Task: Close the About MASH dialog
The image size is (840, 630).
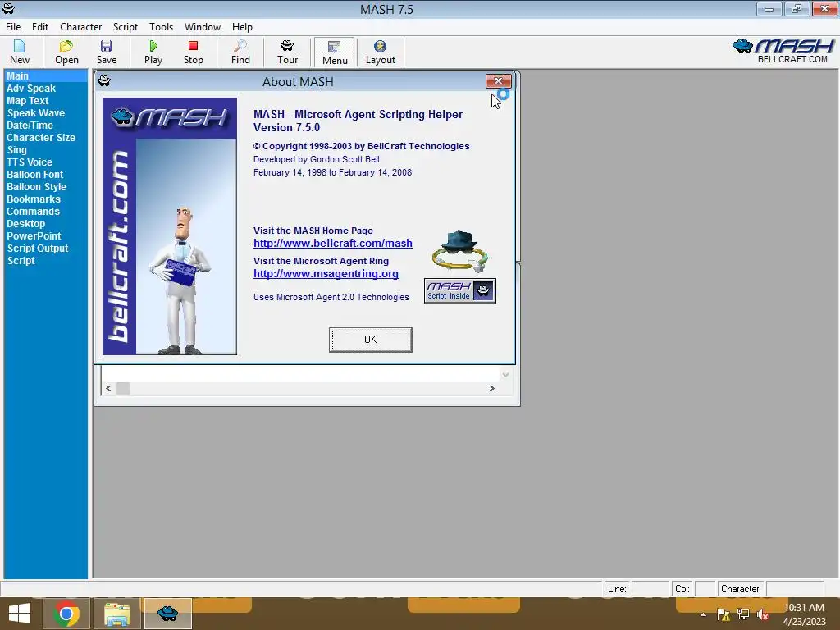Action: (x=498, y=81)
